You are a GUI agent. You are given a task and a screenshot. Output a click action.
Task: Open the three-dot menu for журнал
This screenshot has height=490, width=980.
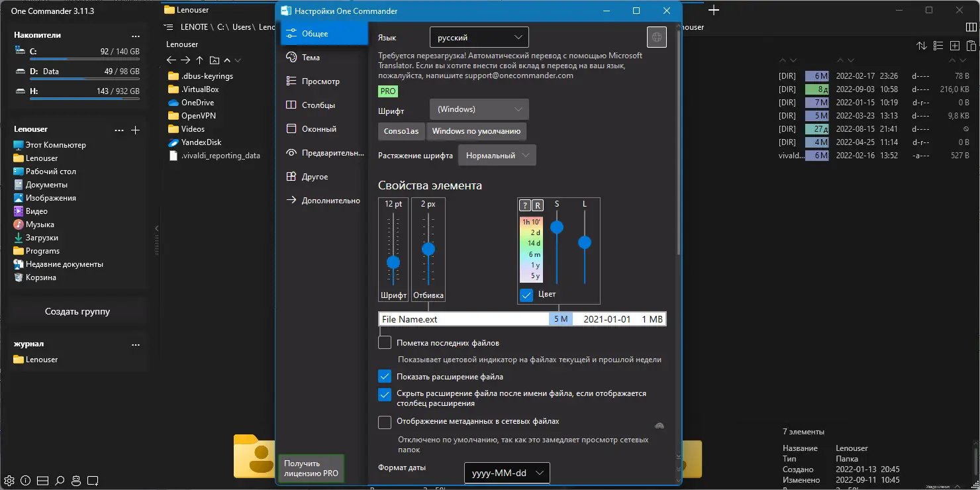(x=136, y=344)
